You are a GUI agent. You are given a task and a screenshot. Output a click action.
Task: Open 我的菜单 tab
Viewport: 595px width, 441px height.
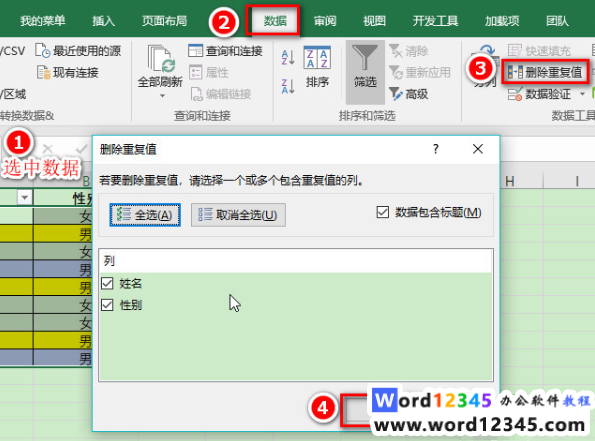42,21
